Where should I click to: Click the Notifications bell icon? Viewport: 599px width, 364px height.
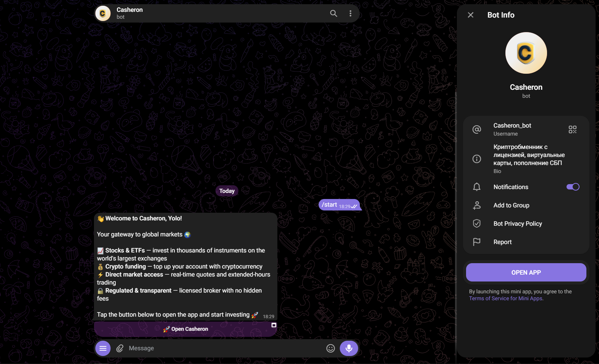pyautogui.click(x=477, y=187)
